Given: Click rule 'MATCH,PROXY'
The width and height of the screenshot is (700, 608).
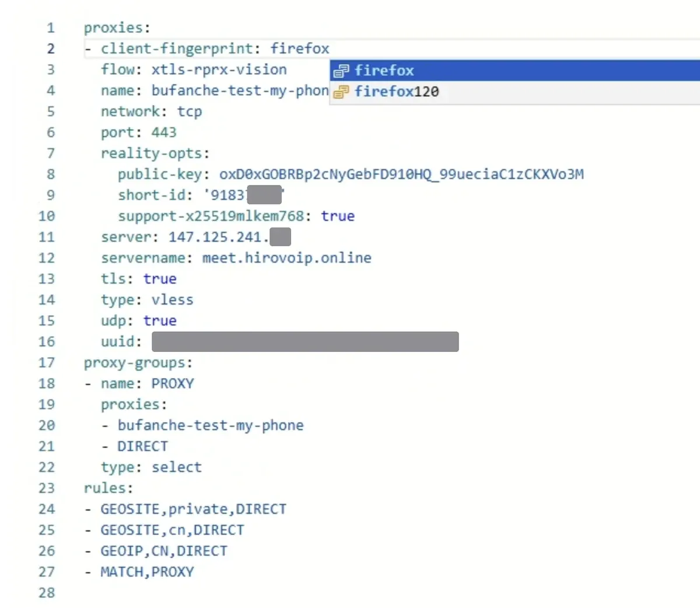Looking at the screenshot, I should pyautogui.click(x=147, y=572).
